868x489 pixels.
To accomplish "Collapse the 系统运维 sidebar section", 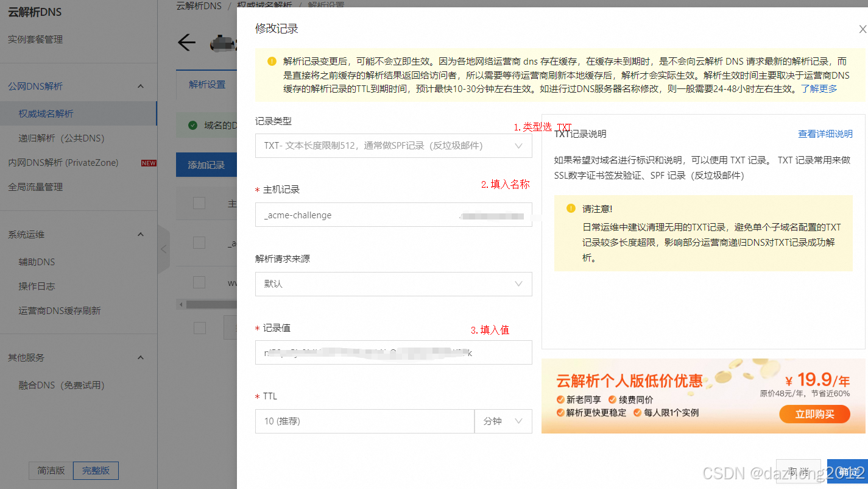I will pyautogui.click(x=141, y=235).
